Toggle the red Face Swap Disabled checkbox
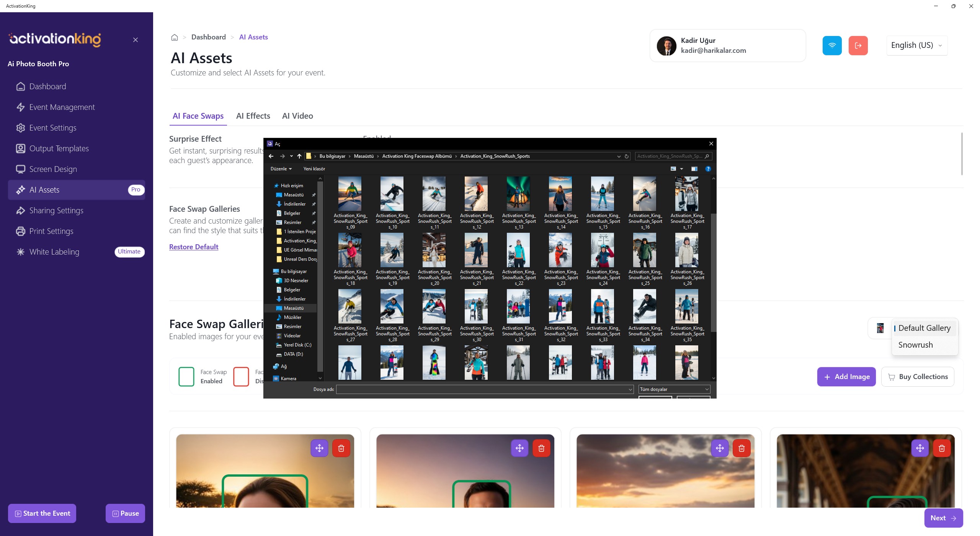The image size is (980, 536). point(241,377)
